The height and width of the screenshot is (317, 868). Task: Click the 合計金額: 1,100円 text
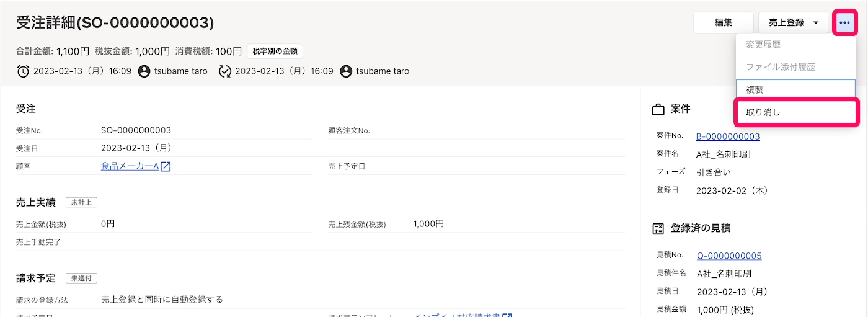(x=53, y=51)
